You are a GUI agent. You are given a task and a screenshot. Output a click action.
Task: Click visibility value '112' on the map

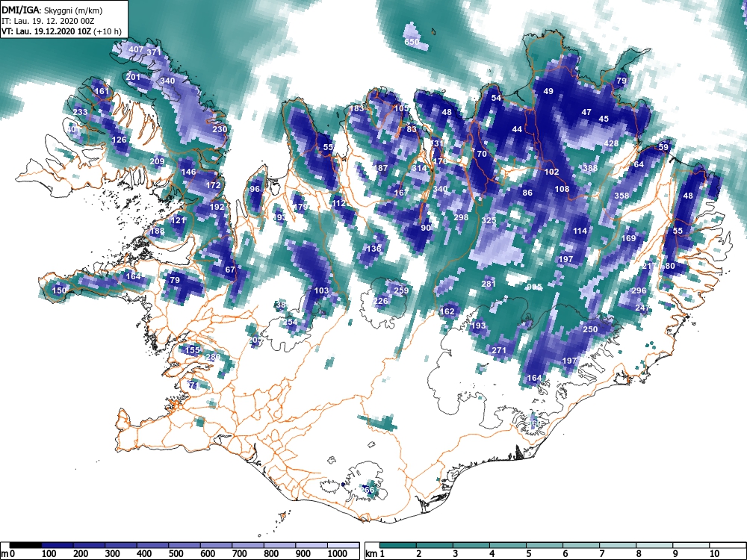coord(338,203)
